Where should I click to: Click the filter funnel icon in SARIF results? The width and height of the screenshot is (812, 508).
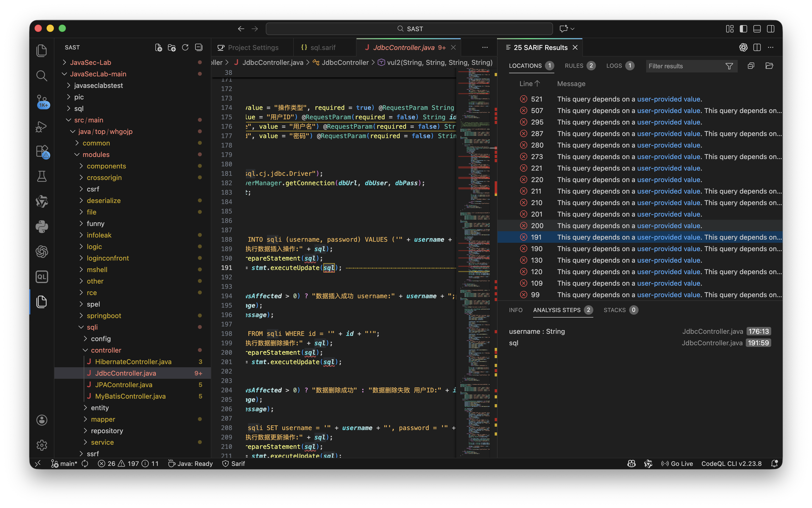click(729, 66)
